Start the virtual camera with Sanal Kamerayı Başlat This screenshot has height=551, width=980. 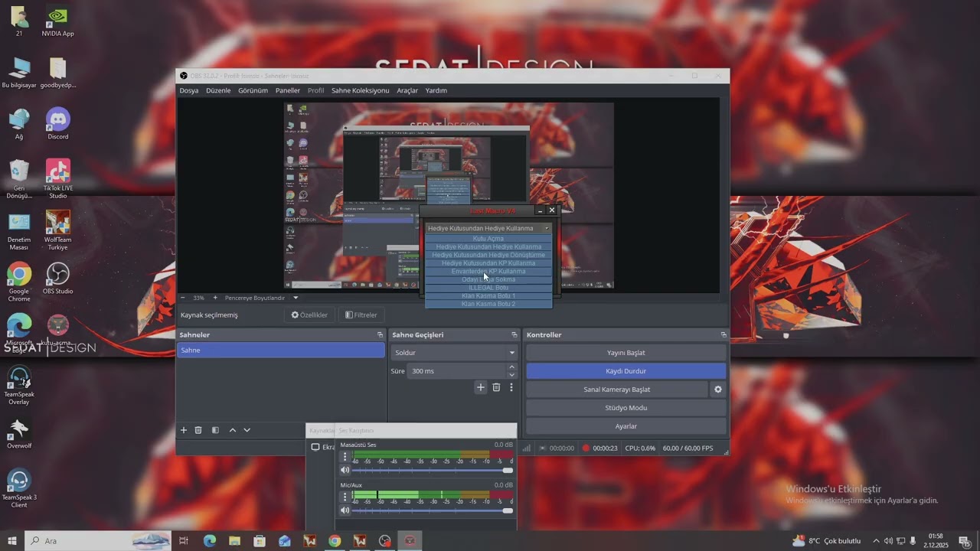click(x=617, y=390)
